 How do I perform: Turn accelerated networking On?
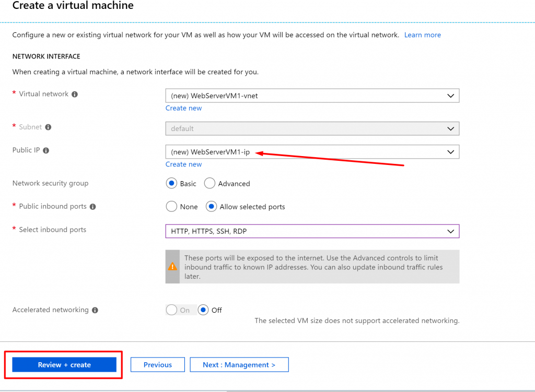171,310
